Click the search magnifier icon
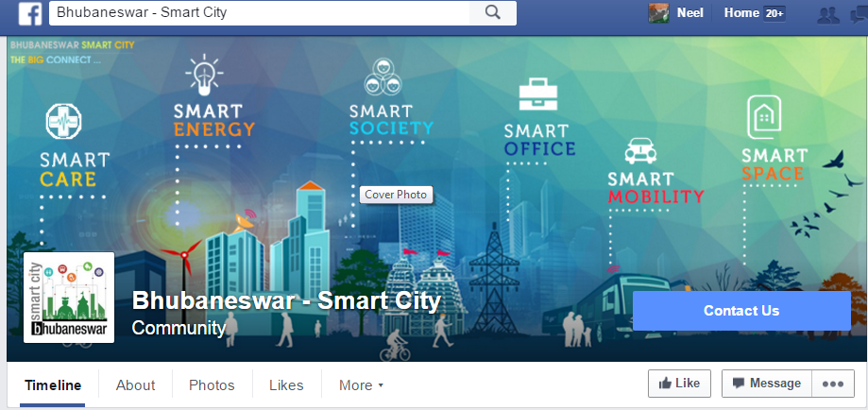 pos(493,12)
